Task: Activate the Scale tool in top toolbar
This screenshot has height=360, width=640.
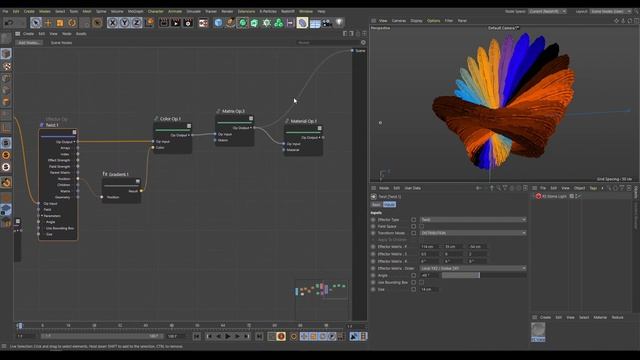Action: point(60,23)
